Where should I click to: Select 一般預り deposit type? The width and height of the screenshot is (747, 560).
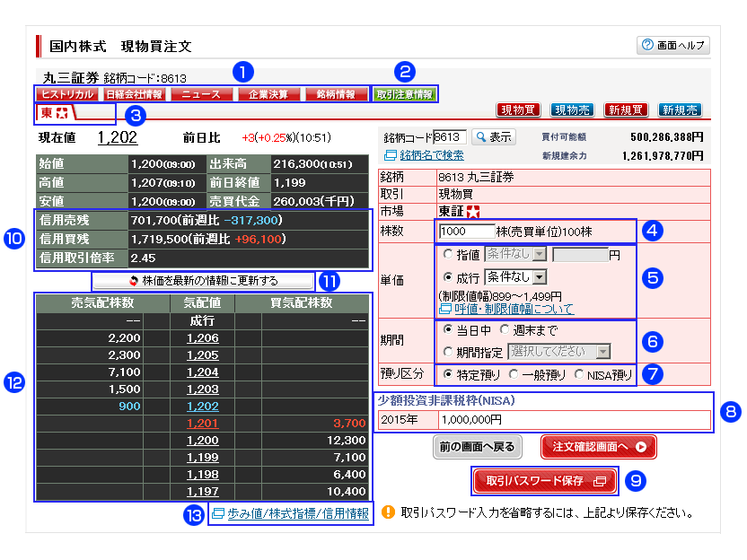click(513, 374)
